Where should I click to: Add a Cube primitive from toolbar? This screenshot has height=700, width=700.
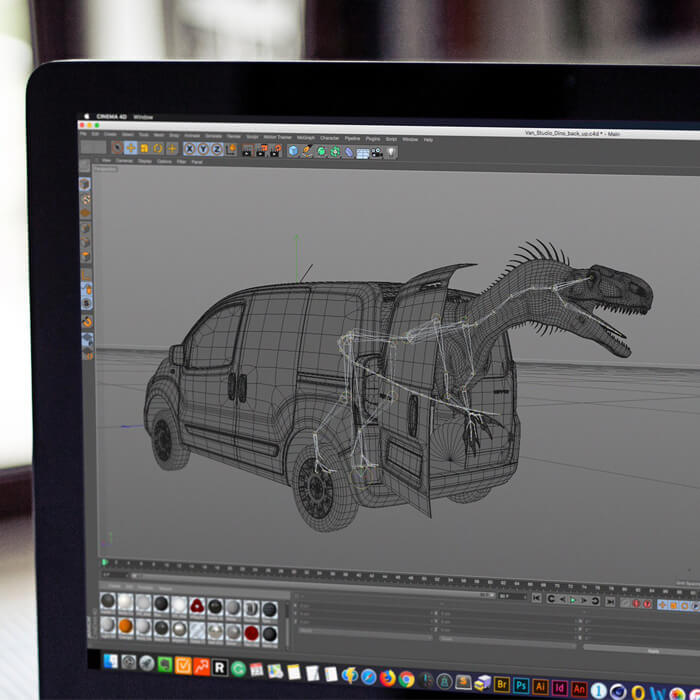tap(293, 151)
